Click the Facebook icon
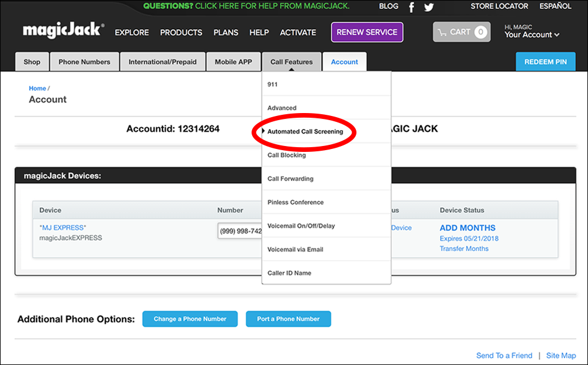The image size is (588, 365). 411,6
